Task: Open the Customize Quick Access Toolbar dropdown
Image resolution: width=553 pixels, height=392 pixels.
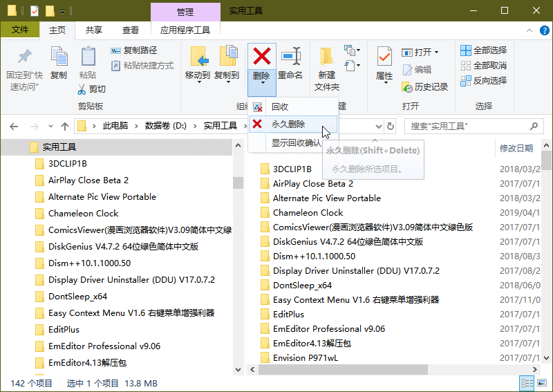Action: click(x=62, y=12)
